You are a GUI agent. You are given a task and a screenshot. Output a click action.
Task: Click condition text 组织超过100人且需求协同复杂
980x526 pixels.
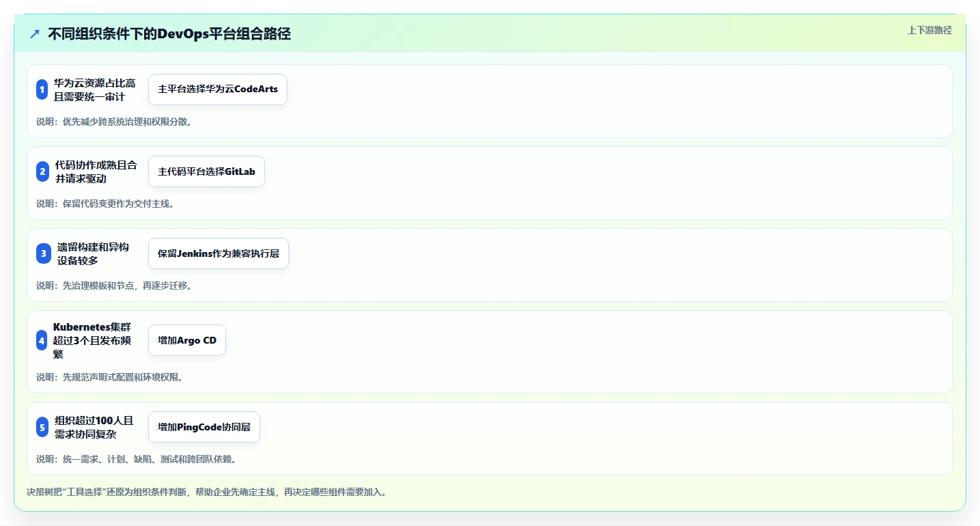pyautogui.click(x=94, y=427)
